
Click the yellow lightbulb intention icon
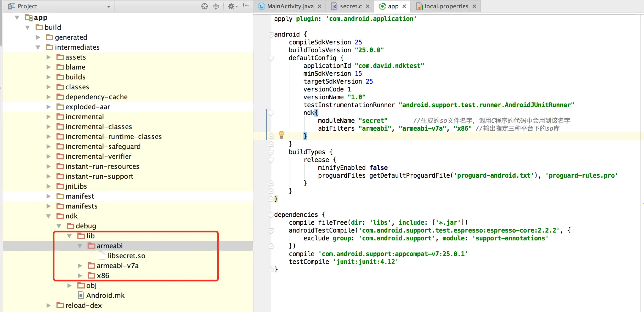281,134
